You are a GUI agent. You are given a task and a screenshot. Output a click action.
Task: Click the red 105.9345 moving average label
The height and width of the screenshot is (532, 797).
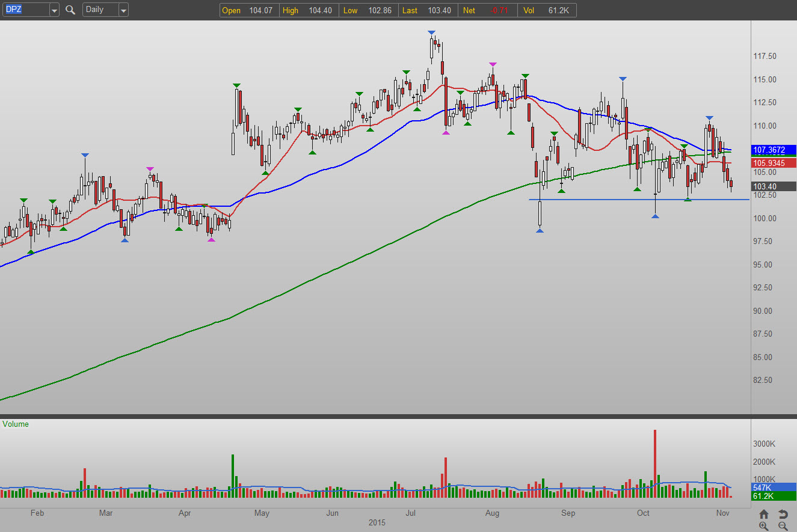click(773, 163)
